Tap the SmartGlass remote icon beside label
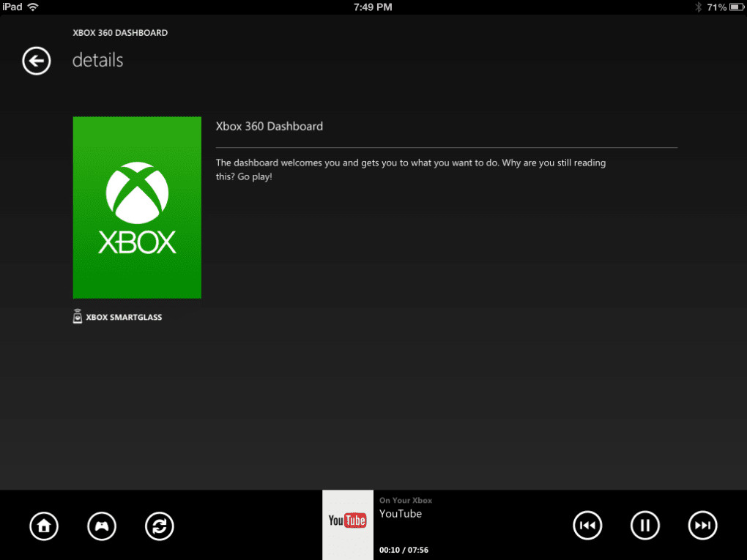The image size is (747, 560). 78,317
